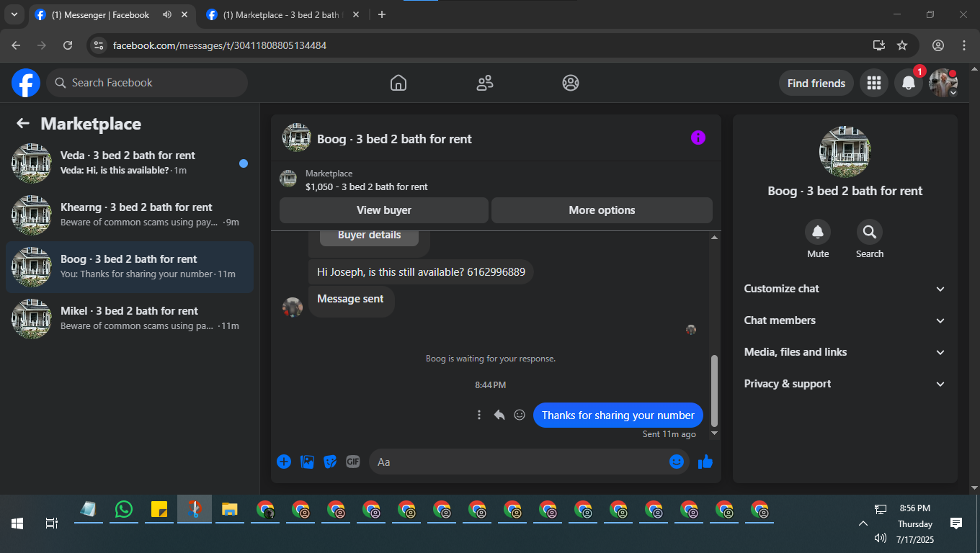The width and height of the screenshot is (980, 553).
Task: Open the Khearng 3 bed 2 bath conversation
Action: click(130, 215)
